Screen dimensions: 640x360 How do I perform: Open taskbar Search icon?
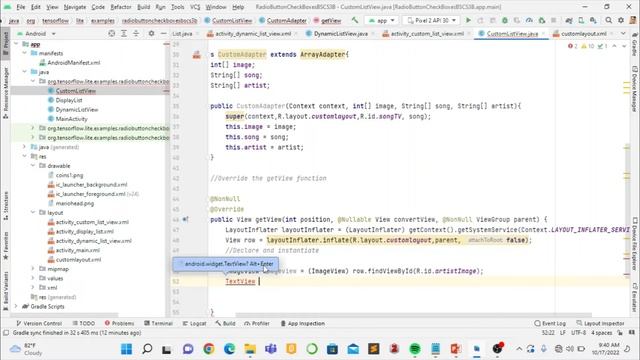pyautogui.click(x=147, y=349)
